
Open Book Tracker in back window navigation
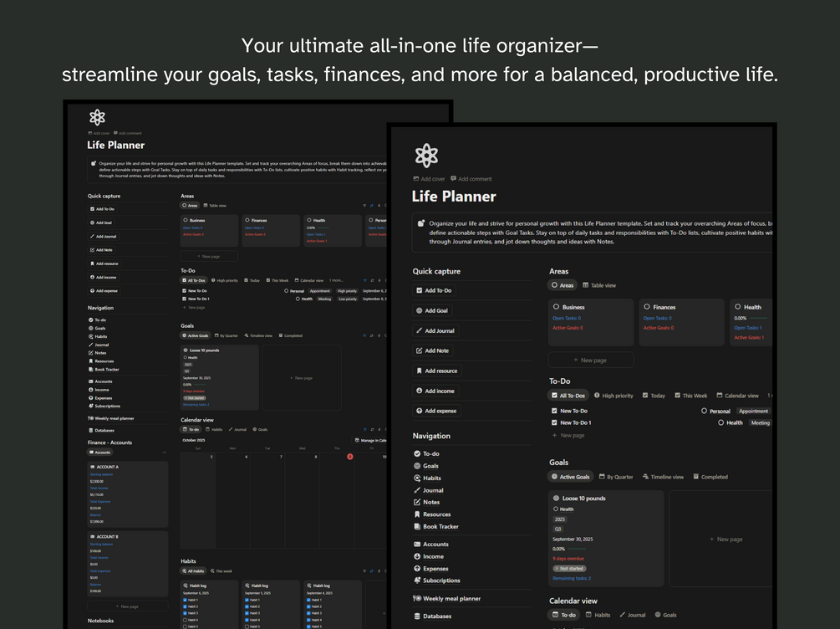[x=104, y=370]
